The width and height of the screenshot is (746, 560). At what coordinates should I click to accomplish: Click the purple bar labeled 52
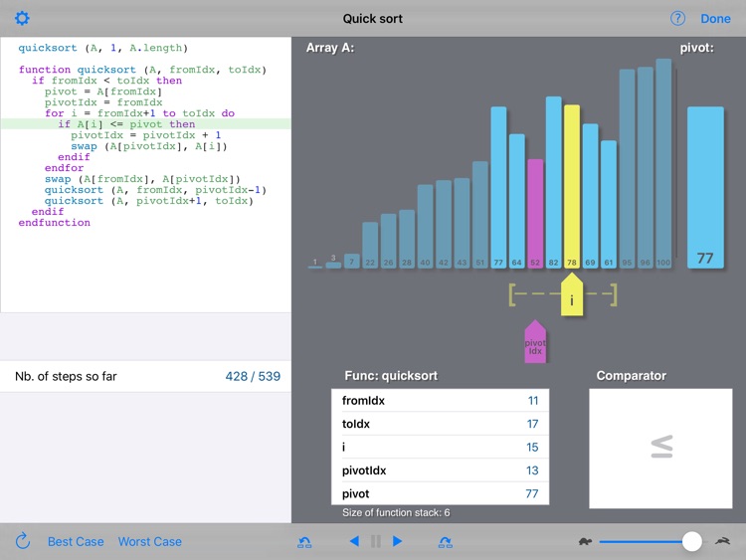(x=535, y=214)
